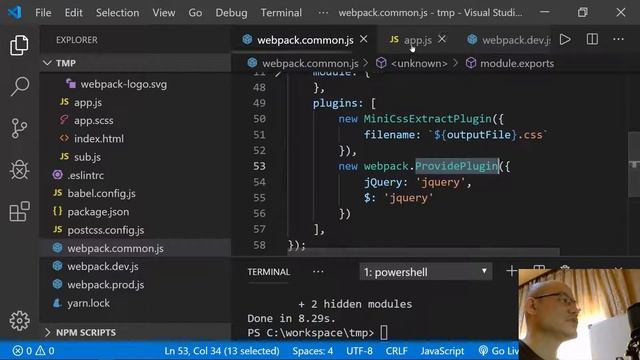
Task: Click Ln 53, Col 34 status bar entry
Action: pos(222,351)
